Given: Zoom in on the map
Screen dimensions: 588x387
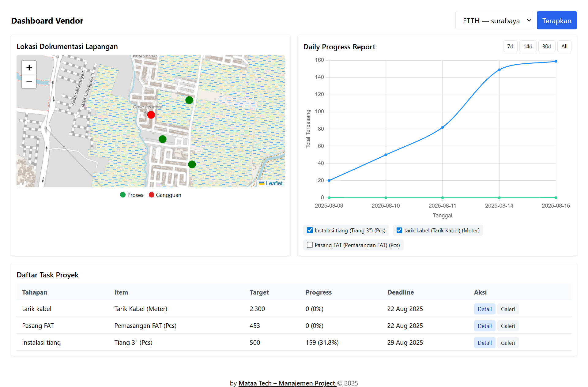Looking at the screenshot, I should coord(29,68).
